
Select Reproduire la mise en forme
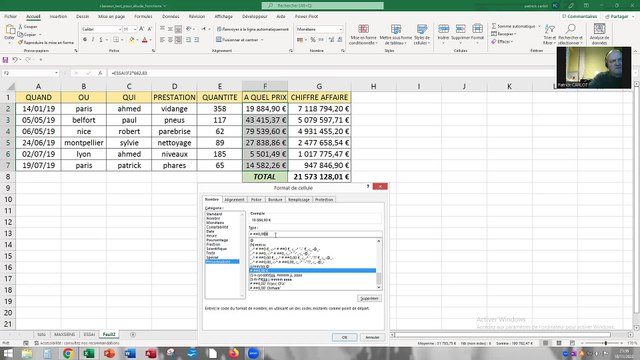point(46,42)
